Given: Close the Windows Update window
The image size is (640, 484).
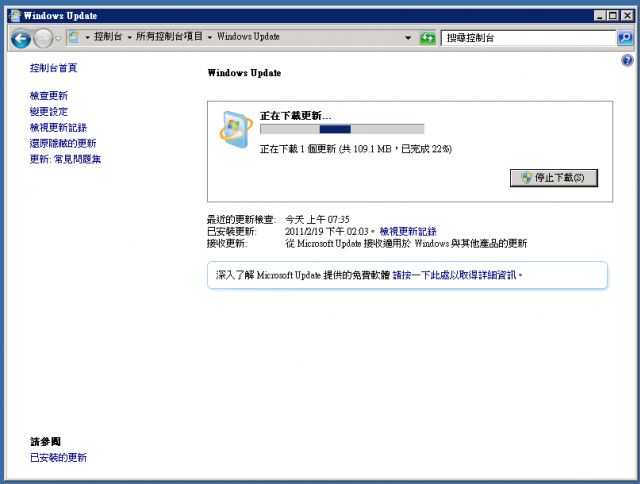Looking at the screenshot, I should 627,16.
